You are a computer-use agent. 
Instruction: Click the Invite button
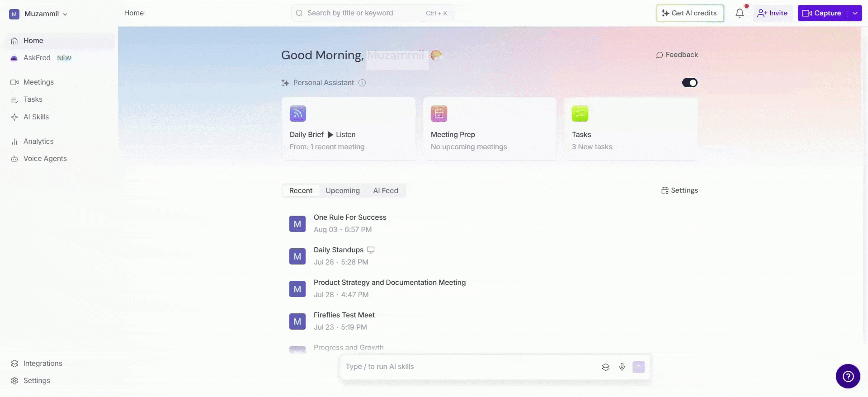tap(773, 13)
